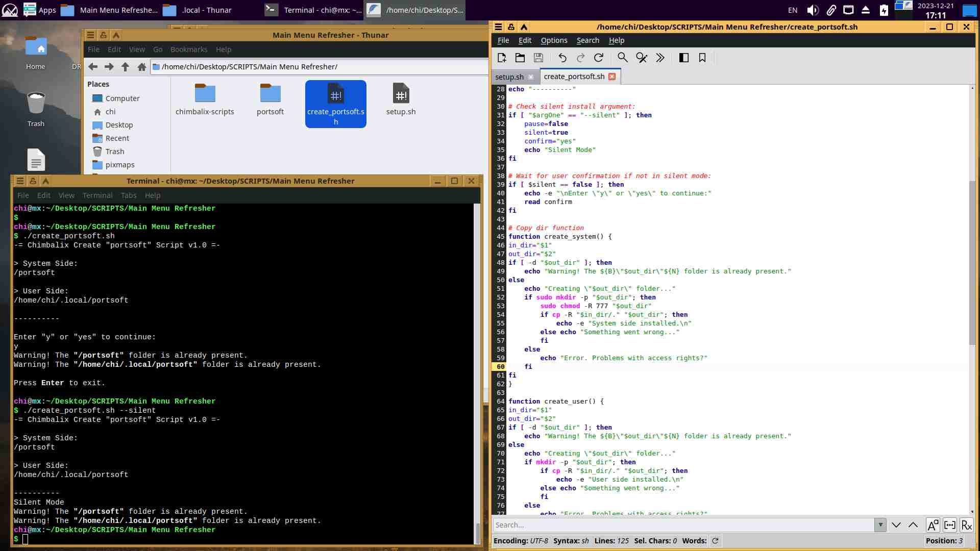Toggle the side pane icon in the editor

[x=684, y=58]
